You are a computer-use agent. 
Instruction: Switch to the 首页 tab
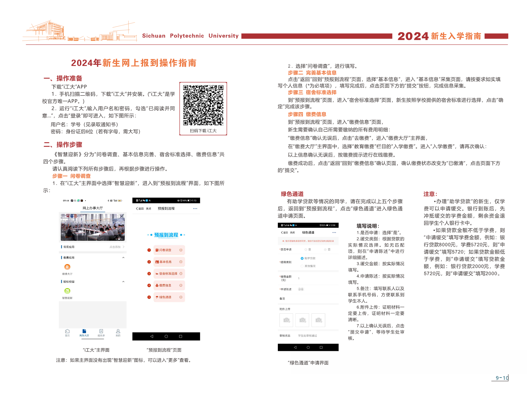[x=67, y=333]
